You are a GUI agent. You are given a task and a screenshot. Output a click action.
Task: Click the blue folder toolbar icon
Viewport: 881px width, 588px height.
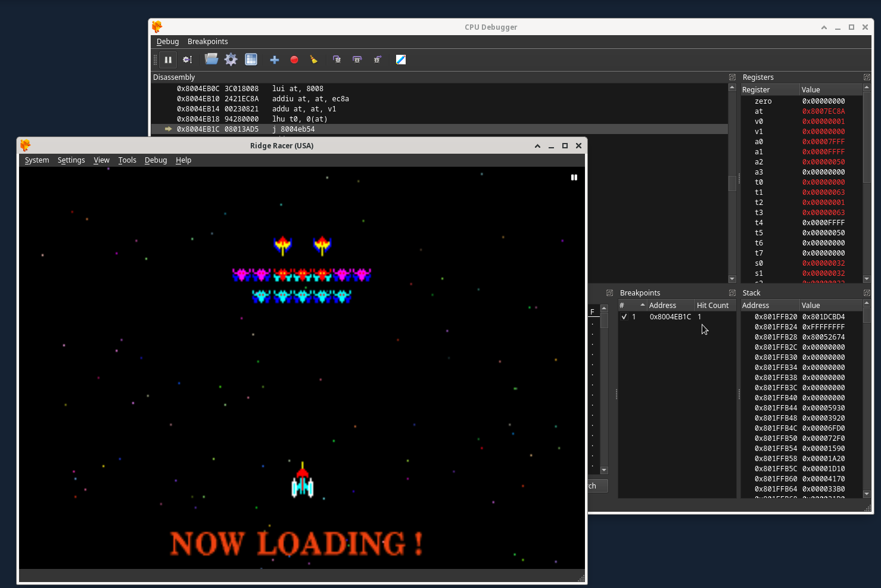pyautogui.click(x=211, y=59)
